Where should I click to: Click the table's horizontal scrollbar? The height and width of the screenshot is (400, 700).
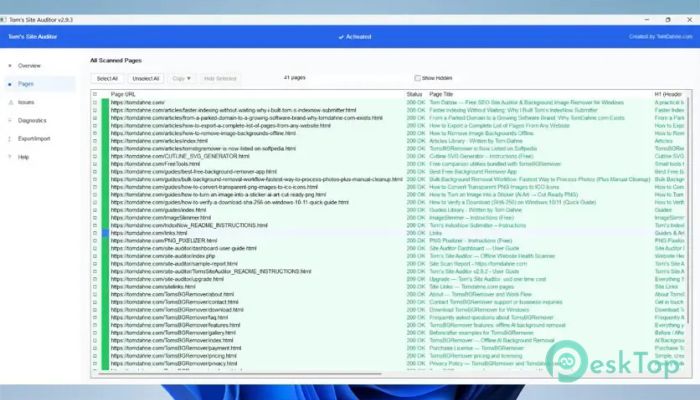click(239, 373)
